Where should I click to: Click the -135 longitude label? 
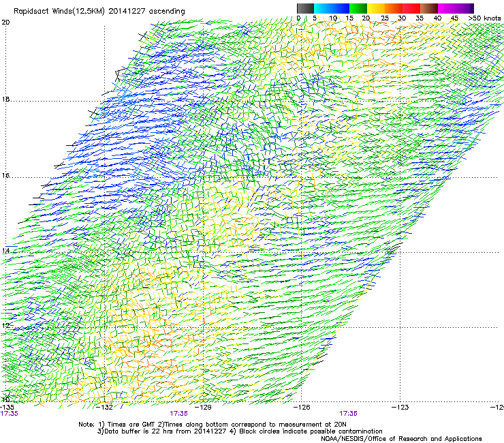(x=7, y=407)
